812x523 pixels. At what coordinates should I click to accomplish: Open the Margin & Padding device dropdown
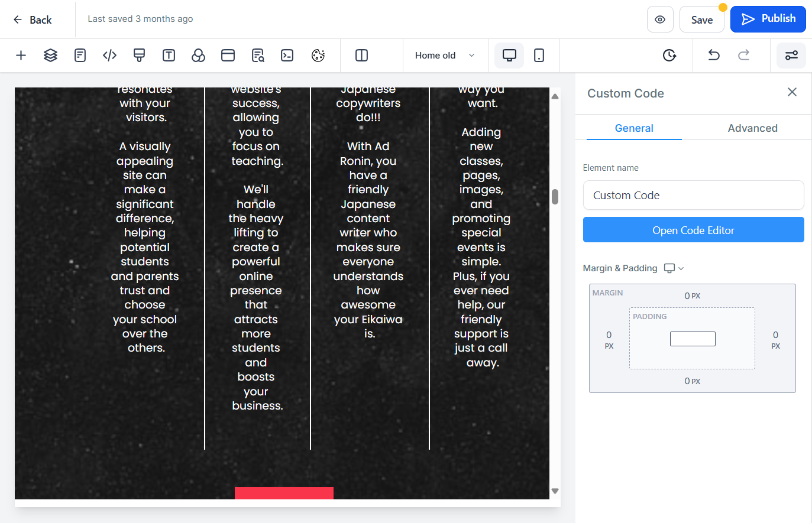coord(674,268)
